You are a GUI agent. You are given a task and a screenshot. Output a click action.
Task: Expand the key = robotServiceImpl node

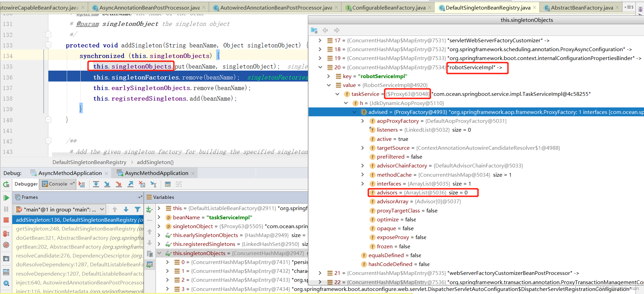coord(329,76)
